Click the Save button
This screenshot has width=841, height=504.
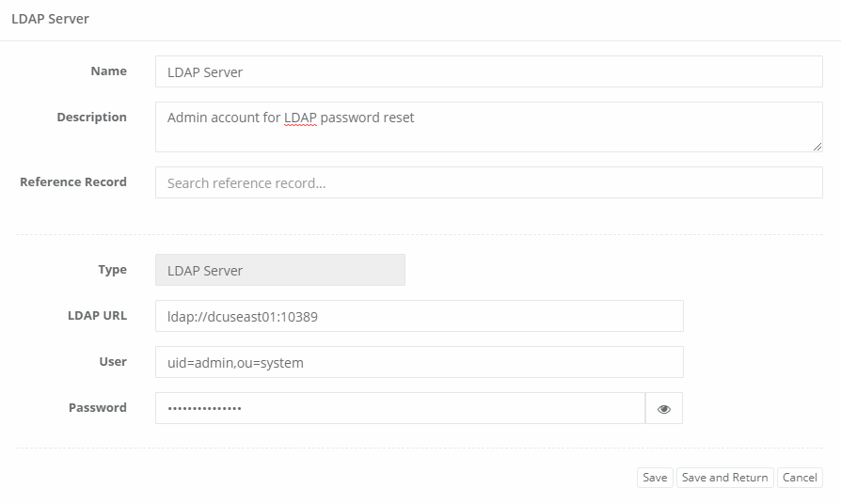click(x=655, y=478)
